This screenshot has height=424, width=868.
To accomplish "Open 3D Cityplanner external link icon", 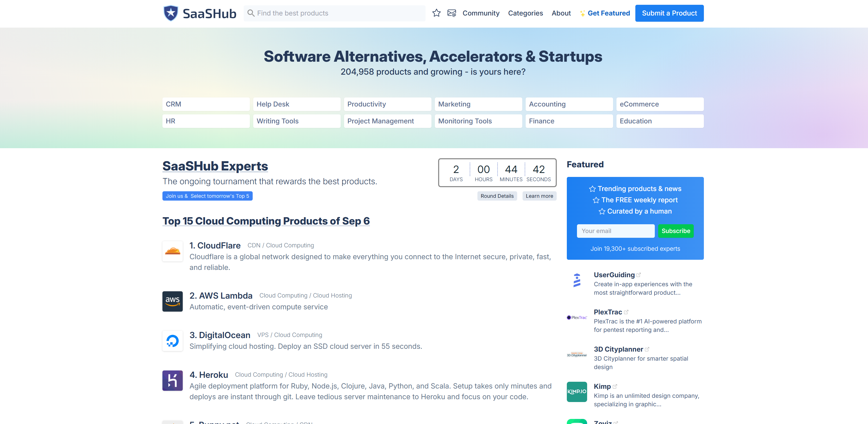I will click(647, 349).
